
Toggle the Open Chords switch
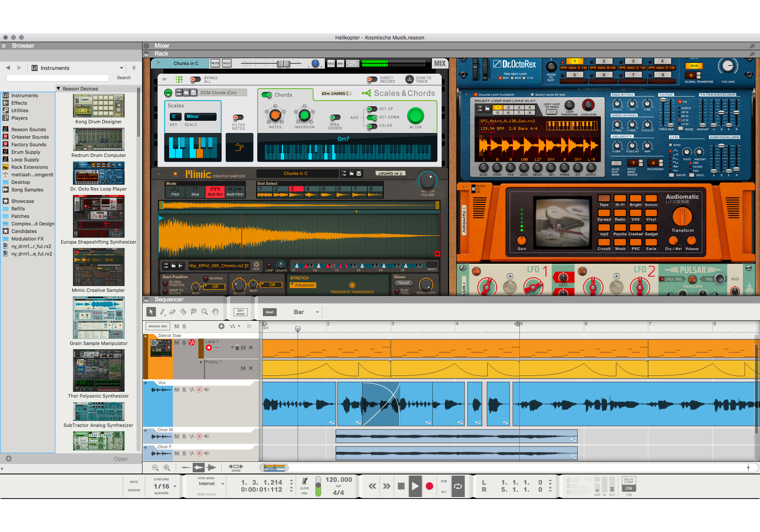pyautogui.click(x=335, y=117)
